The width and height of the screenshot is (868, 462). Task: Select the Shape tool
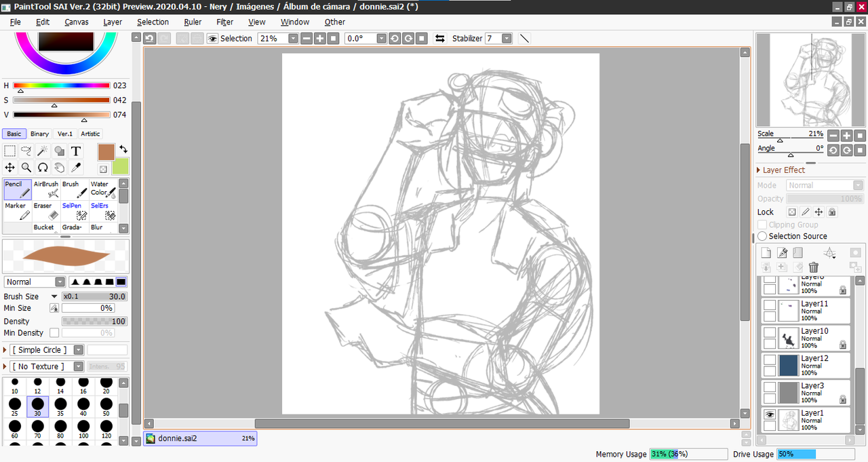pyautogui.click(x=60, y=151)
